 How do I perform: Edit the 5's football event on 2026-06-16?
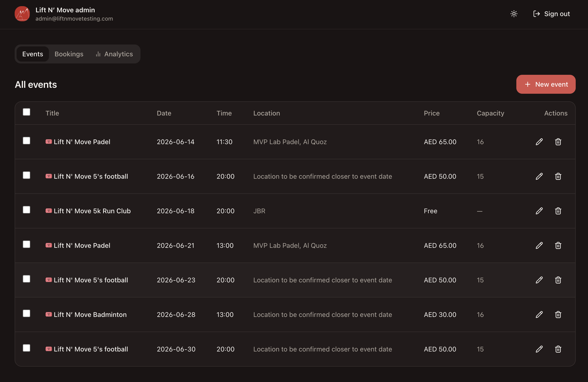(539, 176)
